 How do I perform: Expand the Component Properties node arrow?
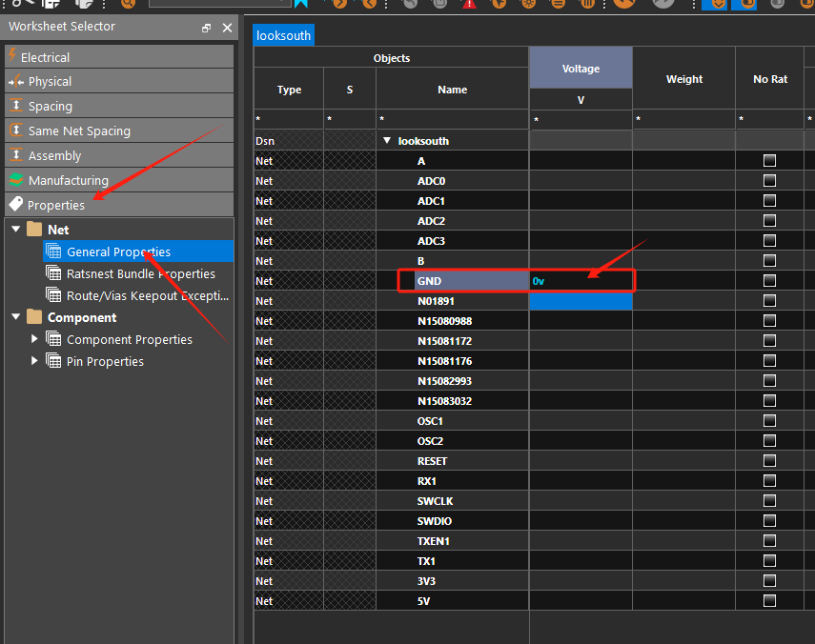tap(34, 338)
